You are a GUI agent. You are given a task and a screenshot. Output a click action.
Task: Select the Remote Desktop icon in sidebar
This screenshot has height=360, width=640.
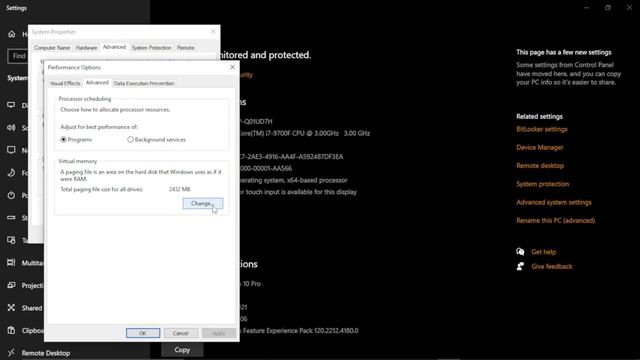(x=11, y=352)
